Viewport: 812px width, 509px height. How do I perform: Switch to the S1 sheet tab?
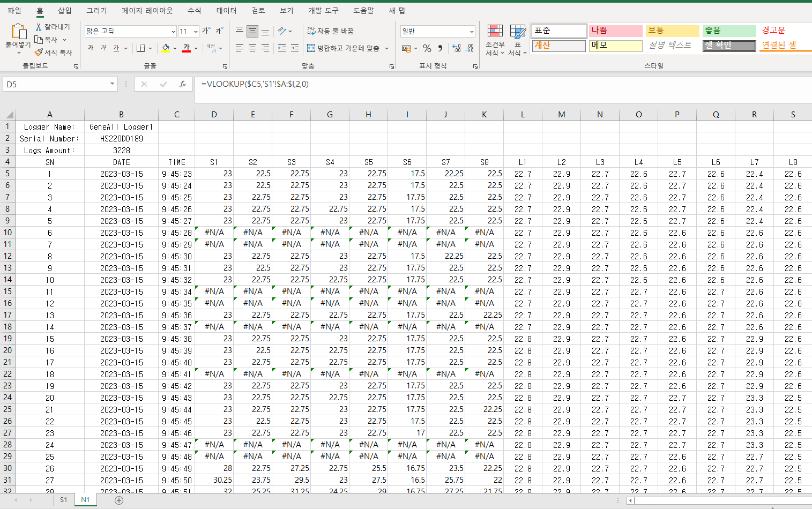pyautogui.click(x=64, y=500)
